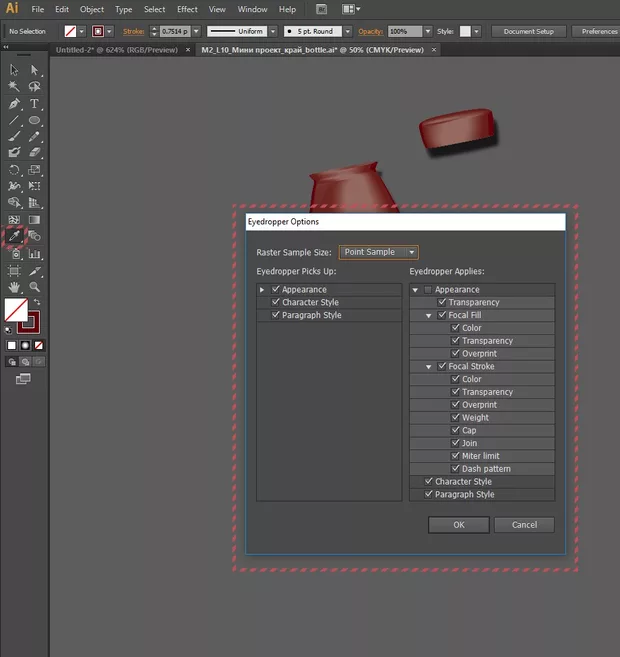Screen dimensions: 620x657
Task: Select the Pen tool
Action: [x=14, y=103]
